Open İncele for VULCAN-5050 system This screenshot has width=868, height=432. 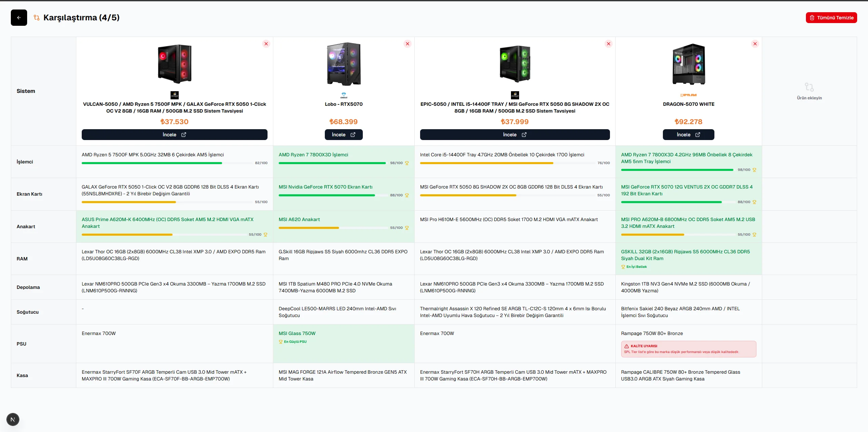(x=174, y=135)
